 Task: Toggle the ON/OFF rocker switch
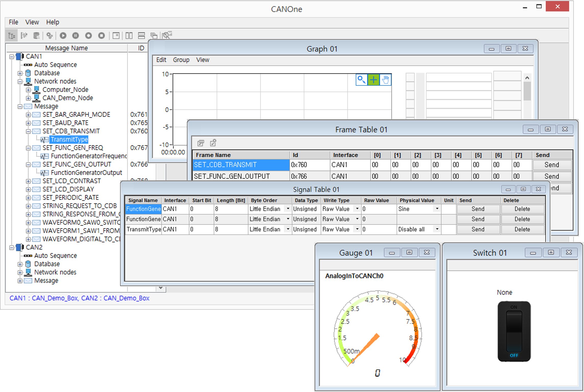tap(514, 331)
